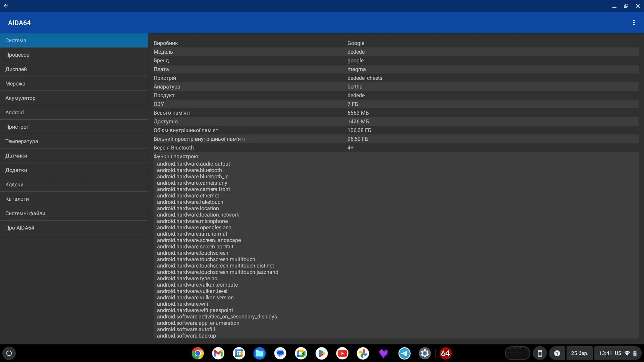The image size is (644, 362).
Task: Select the Система category
Action: [74, 40]
